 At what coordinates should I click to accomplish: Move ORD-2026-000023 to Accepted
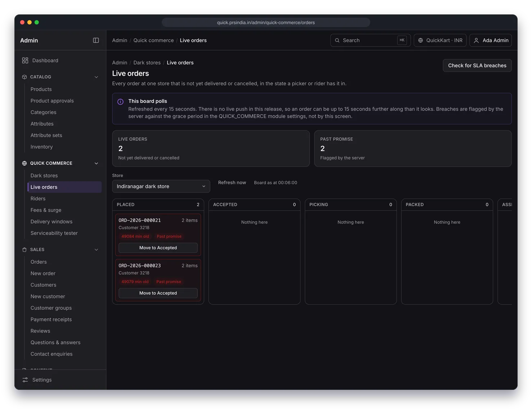[158, 293]
